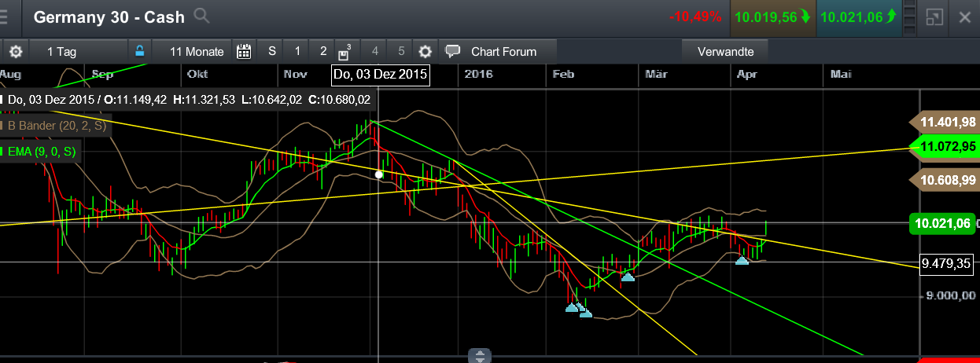Click the sell price 10.019,56
This screenshot has width=980, height=363.
(x=772, y=16)
